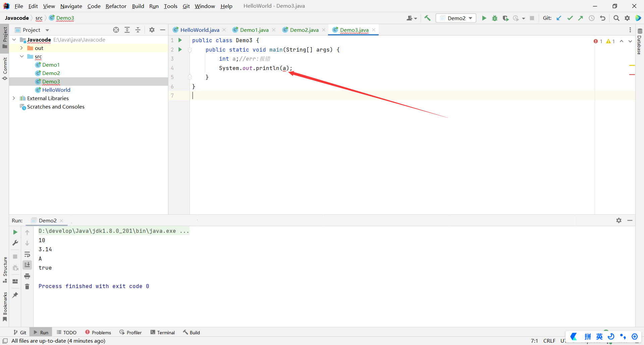Open the Problems tool window button
644x345 pixels.
(98, 332)
